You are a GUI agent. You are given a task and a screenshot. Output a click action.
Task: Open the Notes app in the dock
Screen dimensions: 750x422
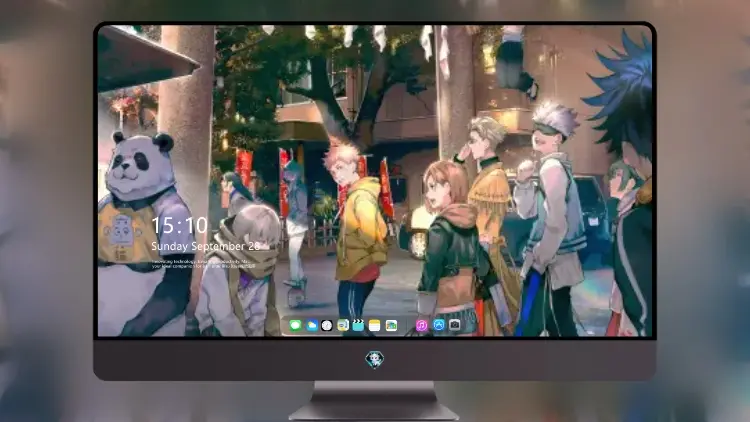(375, 325)
